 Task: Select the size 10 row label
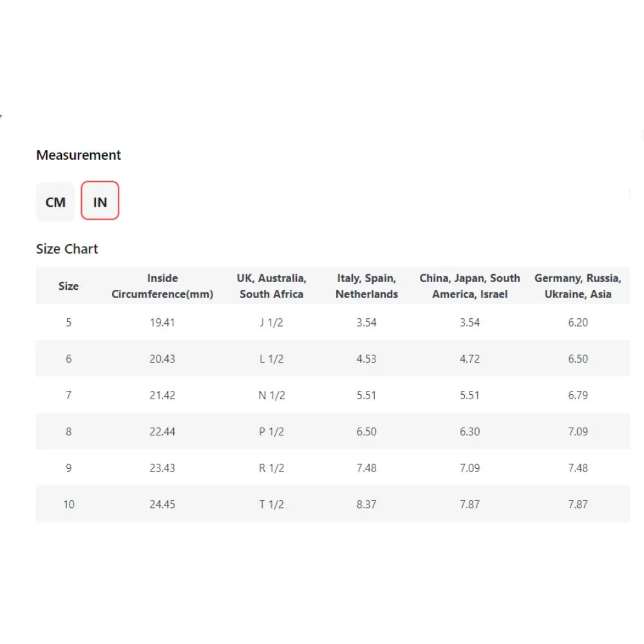click(68, 504)
